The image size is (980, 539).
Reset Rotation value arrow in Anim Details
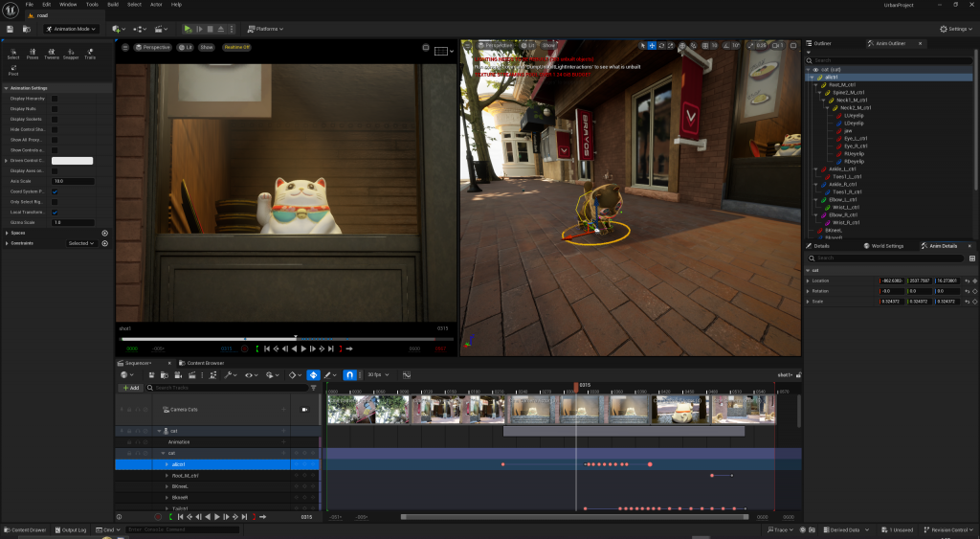point(968,291)
